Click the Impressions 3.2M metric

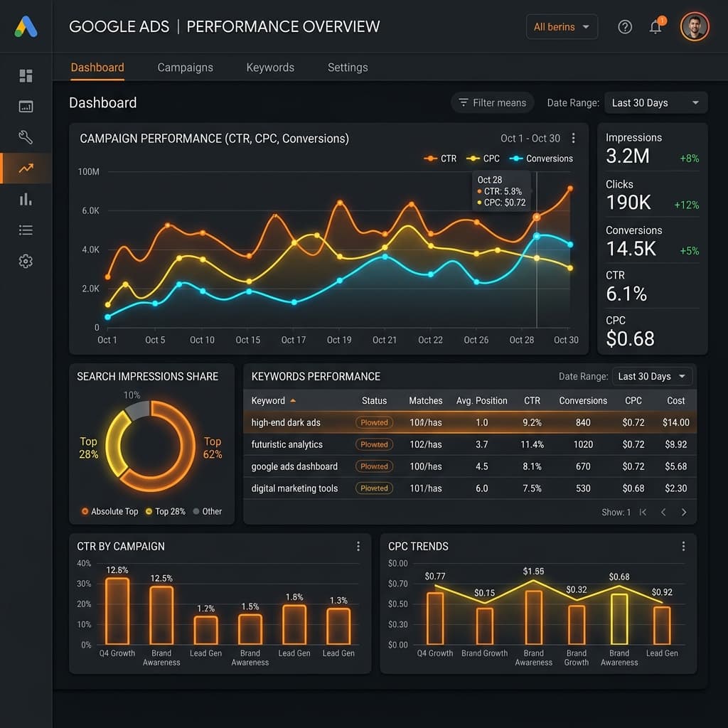point(652,149)
